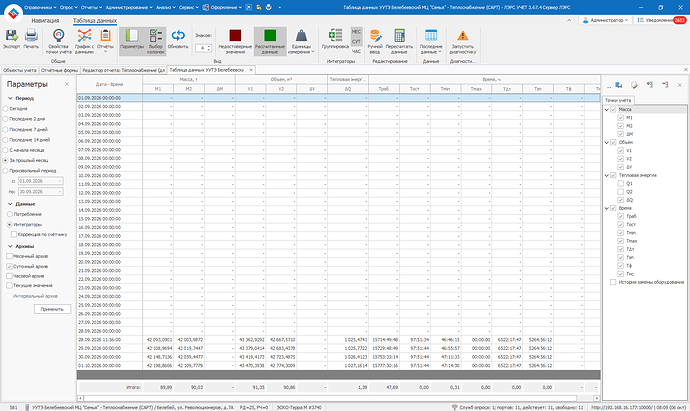The height and width of the screenshot is (411, 690).
Task: Collapse the Период section
Action: 10,98
